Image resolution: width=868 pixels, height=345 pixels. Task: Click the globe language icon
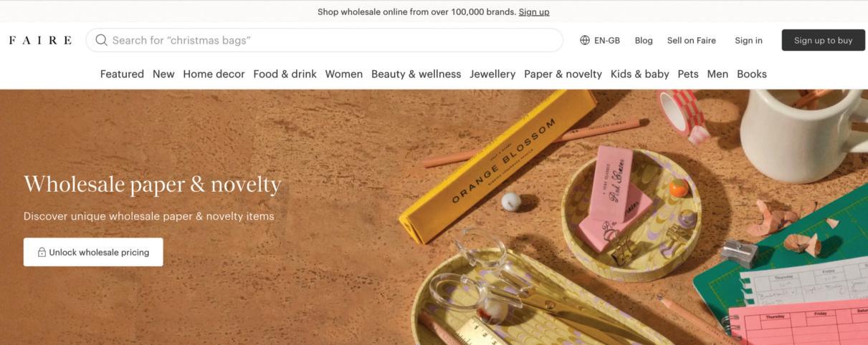pos(585,40)
